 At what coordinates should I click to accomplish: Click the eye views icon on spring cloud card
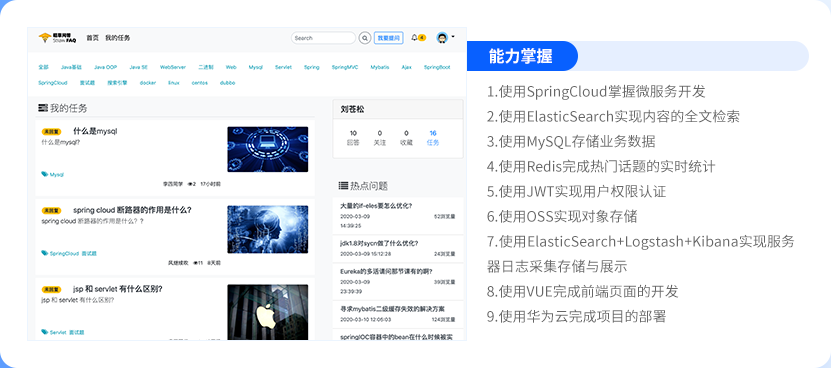point(195,262)
